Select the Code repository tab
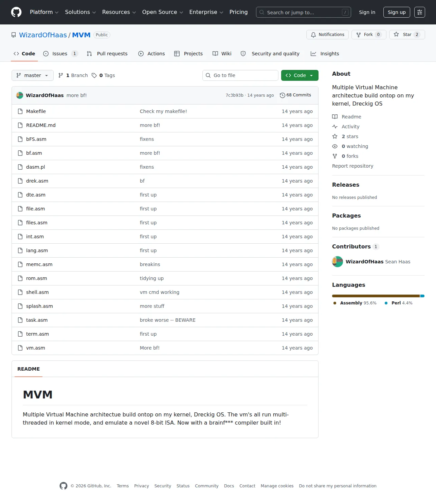Image resolution: width=436 pixels, height=504 pixels. tap(24, 54)
